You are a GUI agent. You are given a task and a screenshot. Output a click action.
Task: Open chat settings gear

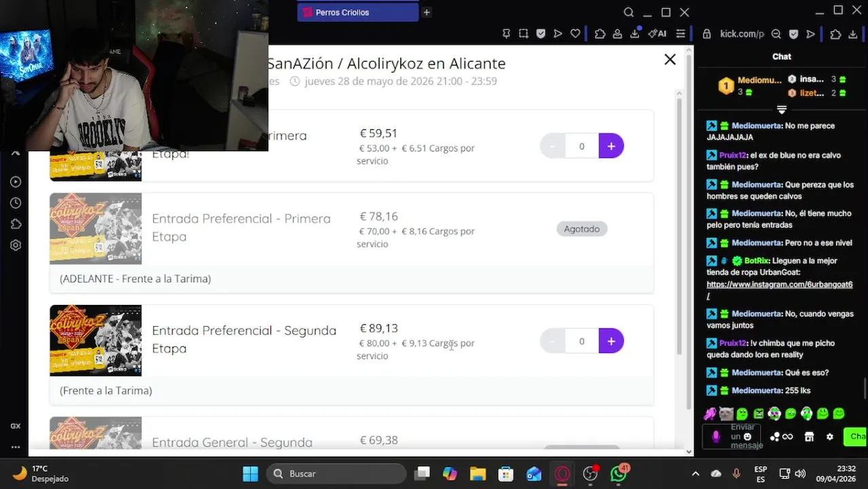(x=829, y=437)
